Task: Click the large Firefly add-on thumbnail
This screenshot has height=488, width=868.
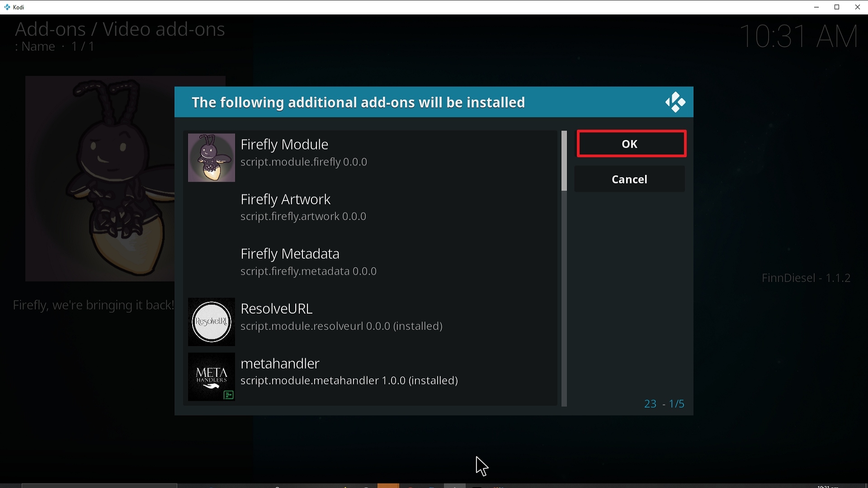Action: tap(100, 178)
